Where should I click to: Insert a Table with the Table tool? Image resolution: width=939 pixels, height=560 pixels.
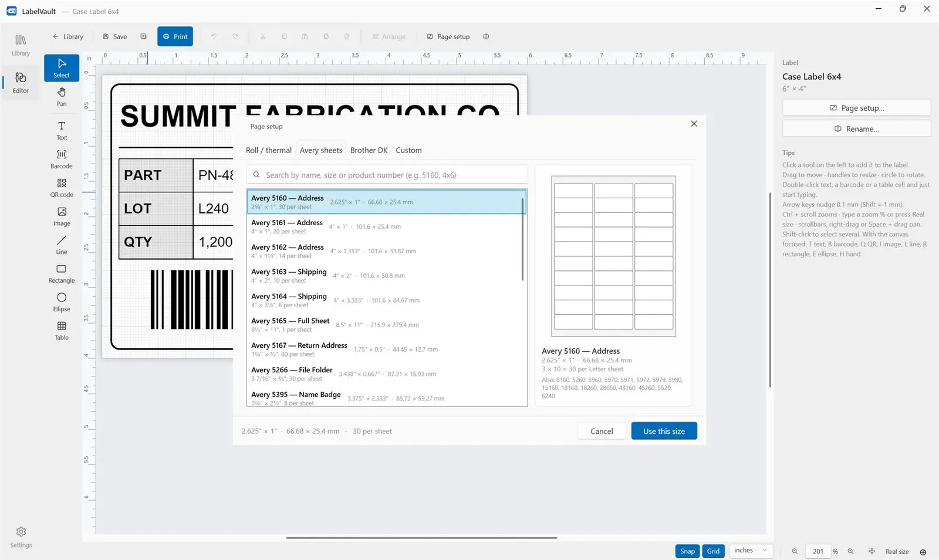click(x=62, y=331)
